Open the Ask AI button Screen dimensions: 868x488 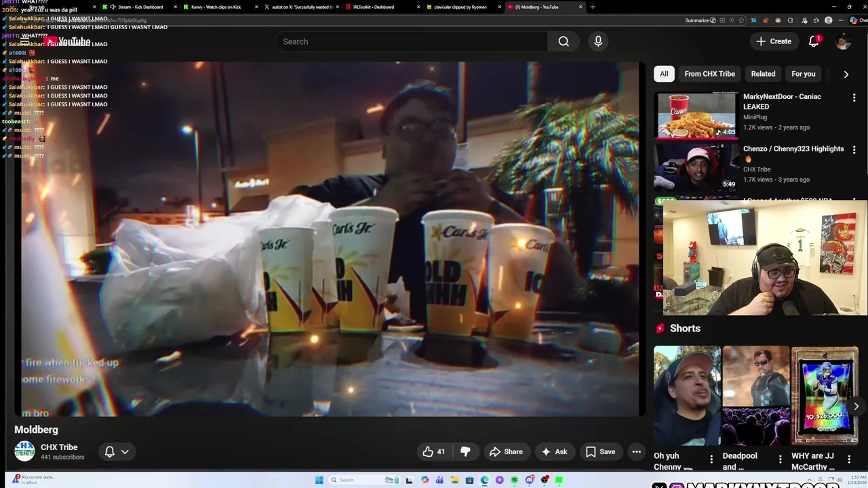point(554,451)
